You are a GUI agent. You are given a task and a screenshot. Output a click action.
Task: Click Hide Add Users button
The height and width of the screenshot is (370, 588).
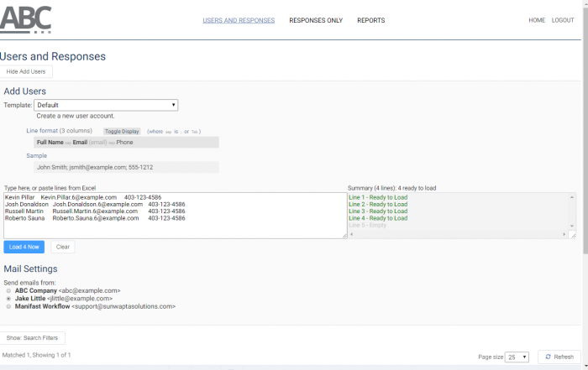26,72
